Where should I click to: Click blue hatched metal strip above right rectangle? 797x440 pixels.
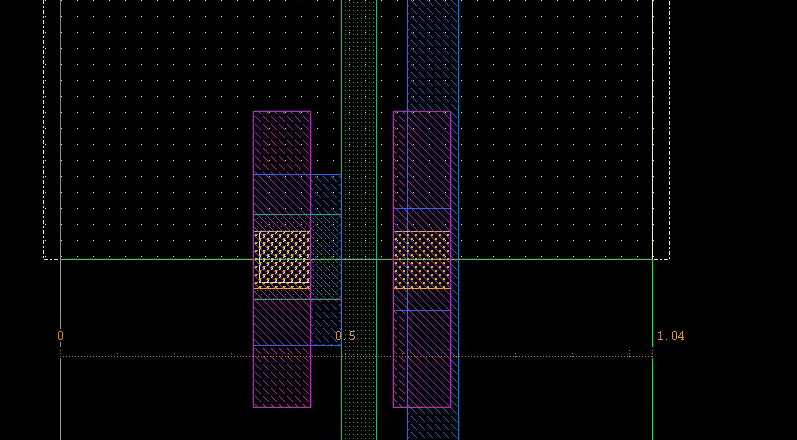click(432, 50)
